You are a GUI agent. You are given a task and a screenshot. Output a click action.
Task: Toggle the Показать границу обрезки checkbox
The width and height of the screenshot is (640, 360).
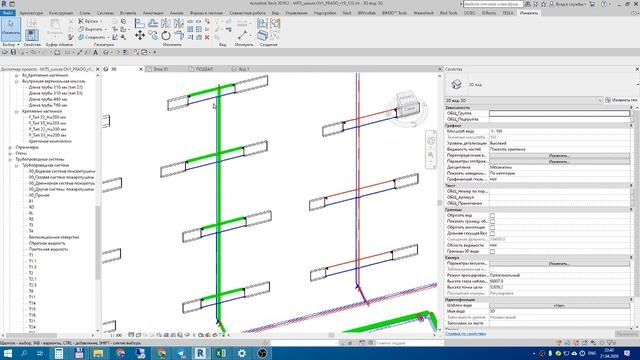pyautogui.click(x=492, y=221)
